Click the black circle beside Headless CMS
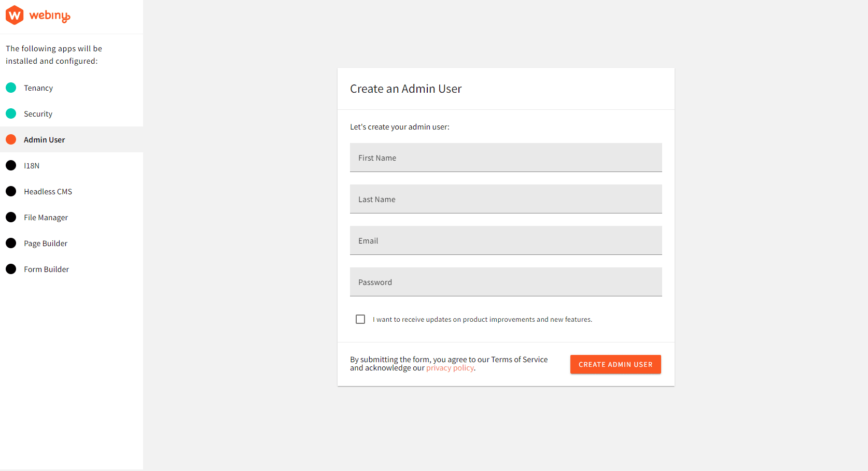Screen dimensions: 868x471 [x=11, y=191]
